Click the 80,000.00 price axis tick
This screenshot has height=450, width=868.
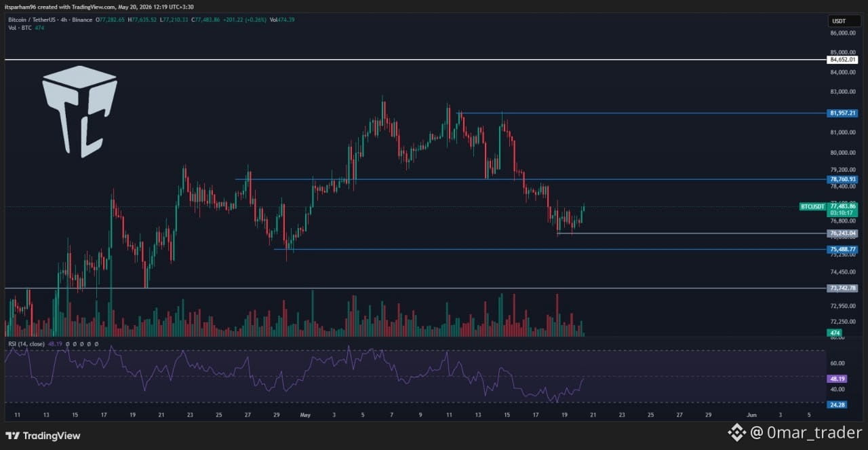tap(842, 153)
